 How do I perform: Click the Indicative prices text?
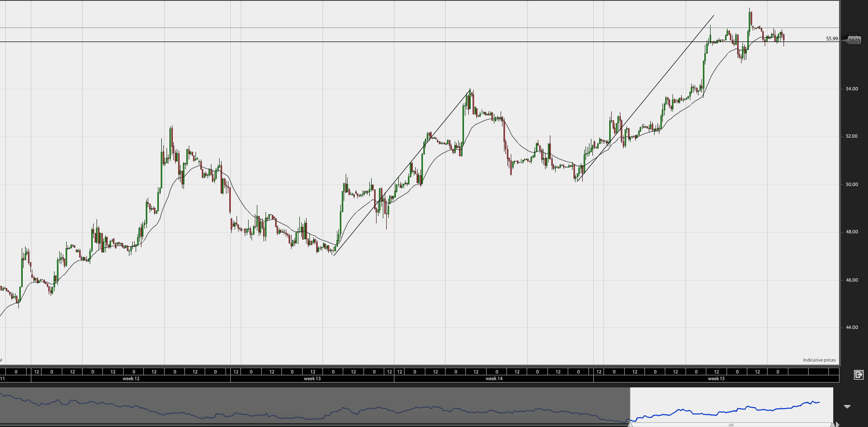[819, 360]
